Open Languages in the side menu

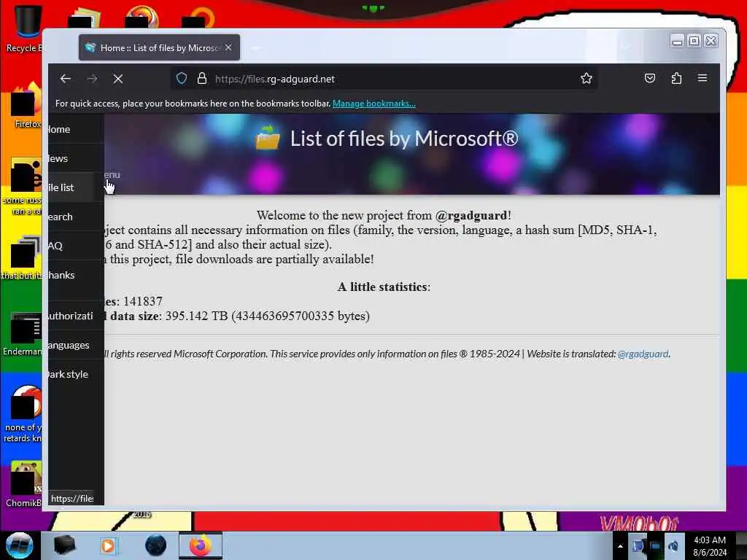click(76, 345)
